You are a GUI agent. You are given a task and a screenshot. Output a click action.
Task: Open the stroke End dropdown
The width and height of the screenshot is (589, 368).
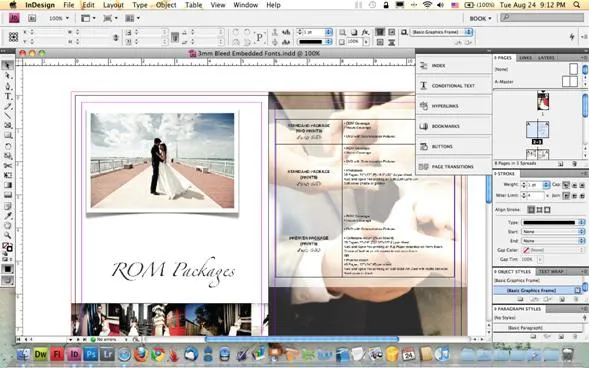553,241
